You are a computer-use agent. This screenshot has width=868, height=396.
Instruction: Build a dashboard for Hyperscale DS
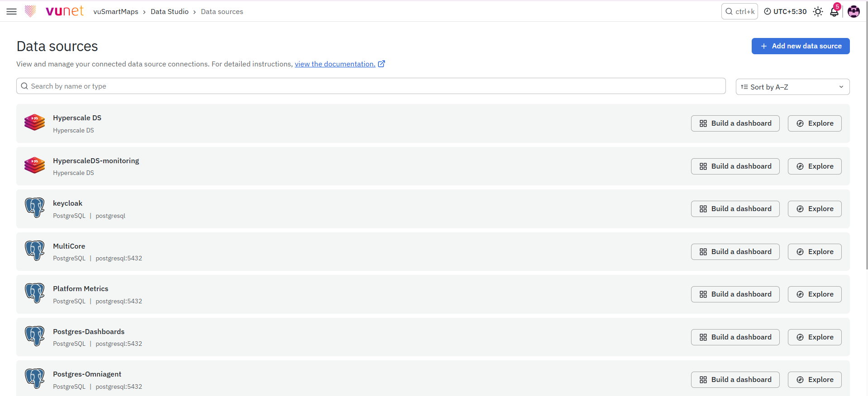[735, 123]
